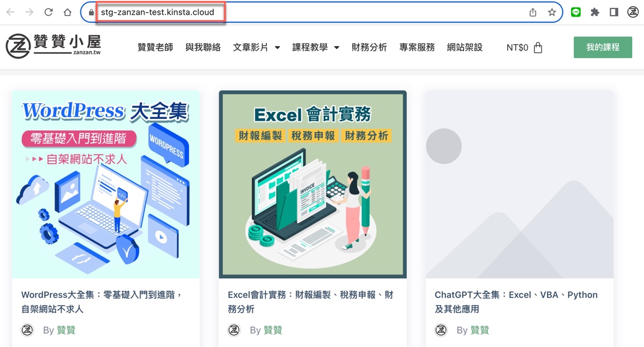The height and width of the screenshot is (347, 644).
Task: Bookmark this page with star icon
Action: 552,12
